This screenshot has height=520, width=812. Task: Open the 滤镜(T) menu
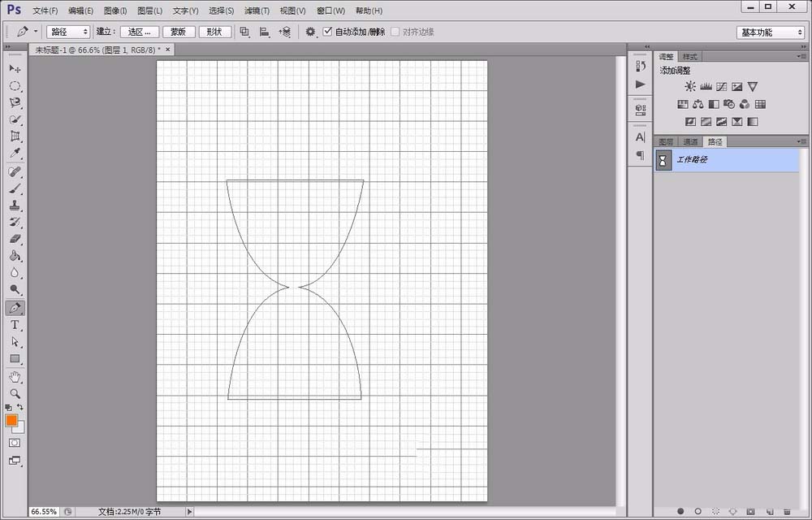pos(257,11)
